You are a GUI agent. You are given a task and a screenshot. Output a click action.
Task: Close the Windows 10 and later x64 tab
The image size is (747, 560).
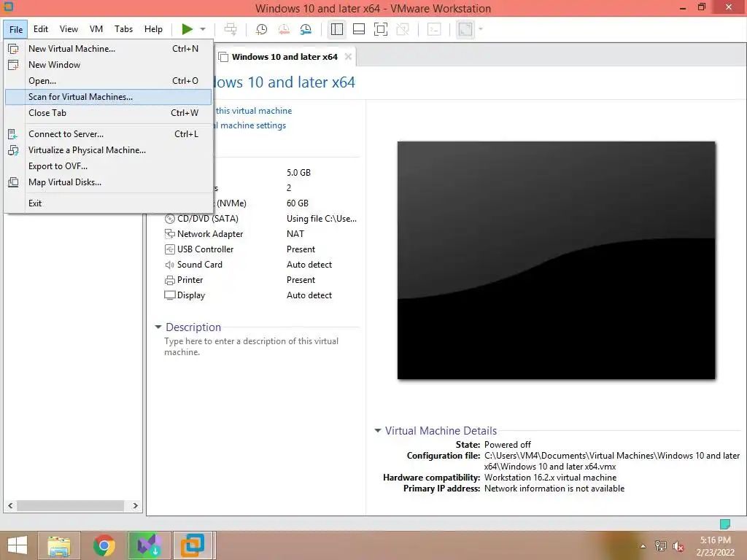click(x=348, y=57)
